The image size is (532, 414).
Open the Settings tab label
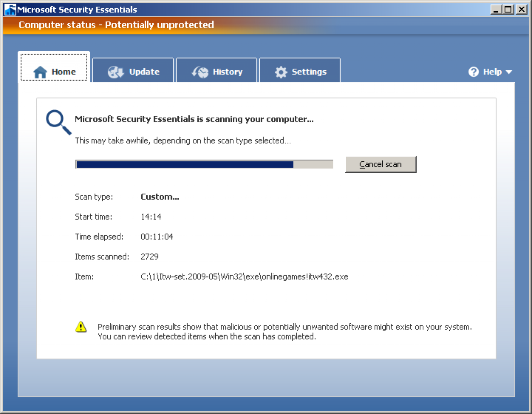[309, 72]
